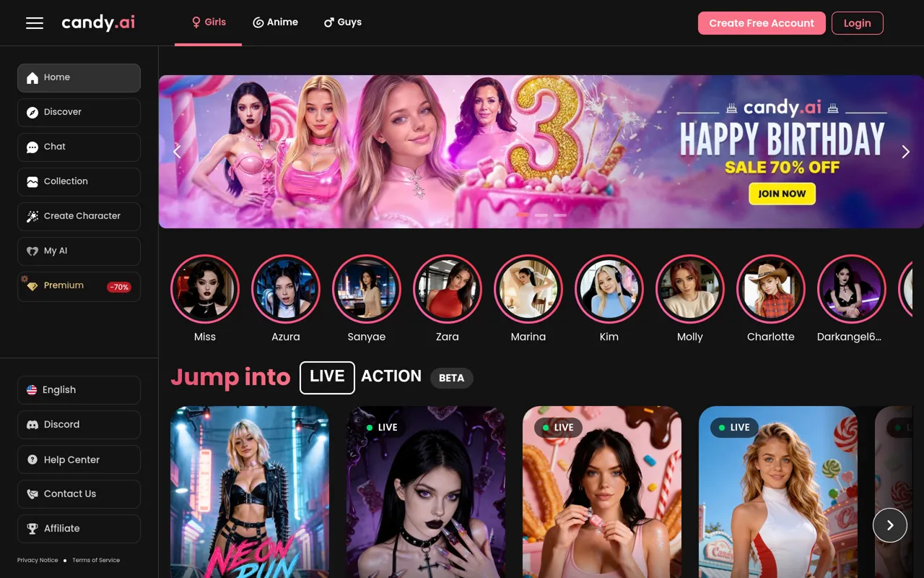Switch to the Anime tab
The image size is (924, 578).
(x=275, y=22)
